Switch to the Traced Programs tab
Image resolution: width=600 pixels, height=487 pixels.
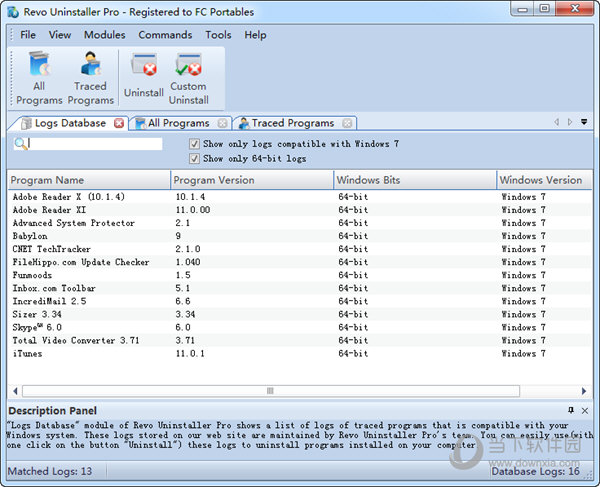tap(293, 123)
